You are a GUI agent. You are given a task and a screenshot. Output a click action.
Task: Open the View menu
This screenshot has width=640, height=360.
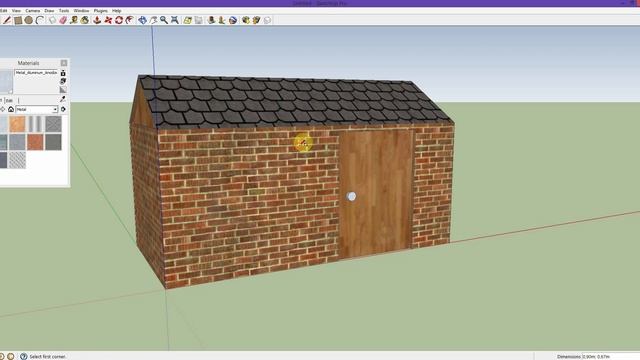pos(16,11)
